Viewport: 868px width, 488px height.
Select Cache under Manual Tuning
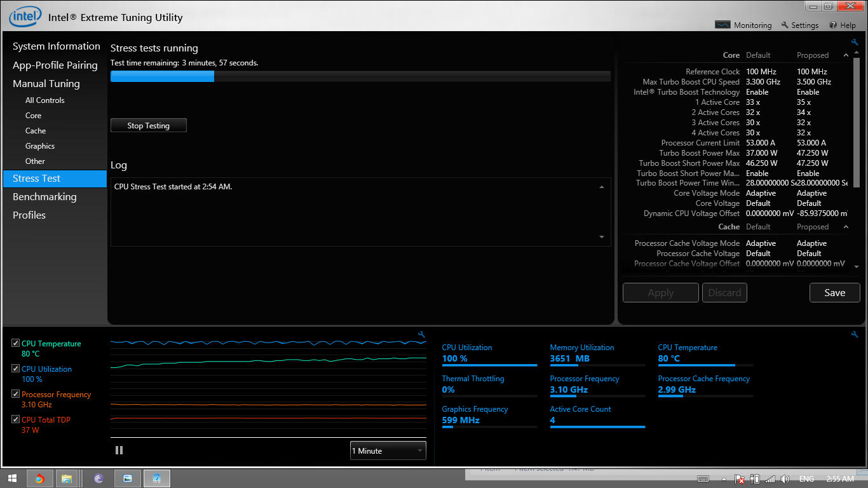(x=36, y=131)
